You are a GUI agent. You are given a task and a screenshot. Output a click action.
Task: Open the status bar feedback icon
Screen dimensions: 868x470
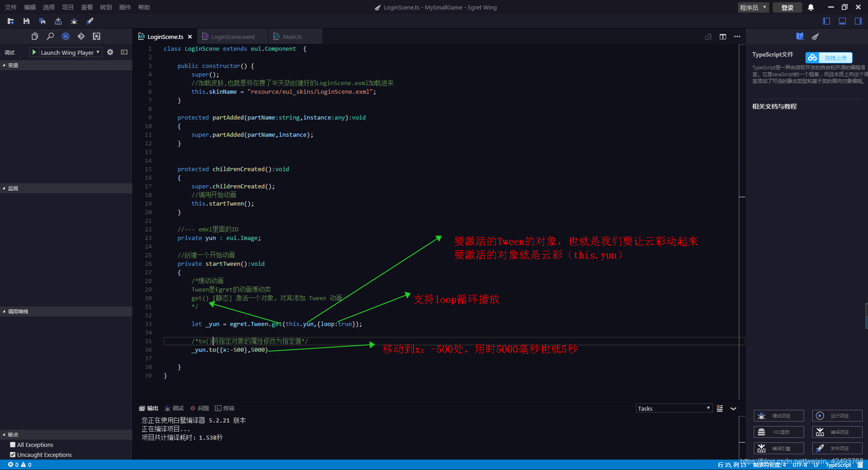click(860, 465)
